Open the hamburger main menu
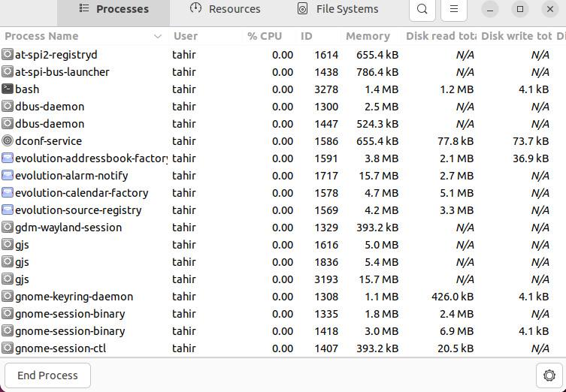 (x=454, y=9)
